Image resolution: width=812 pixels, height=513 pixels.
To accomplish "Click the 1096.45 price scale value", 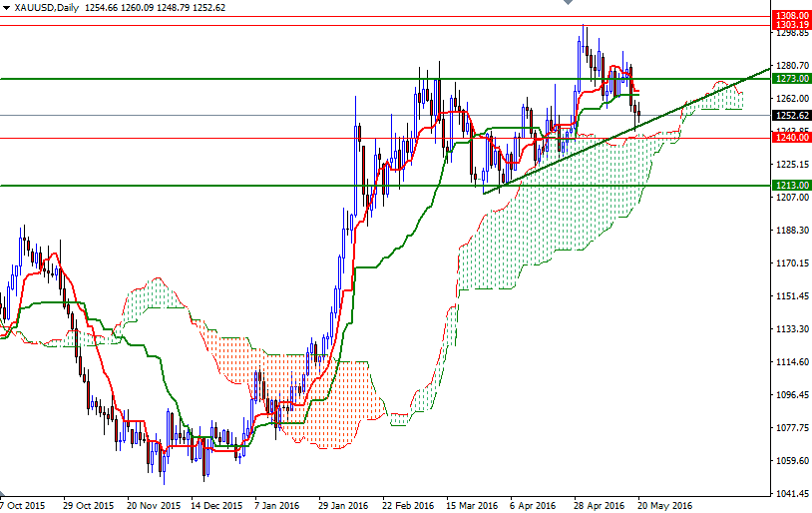I will 792,395.
